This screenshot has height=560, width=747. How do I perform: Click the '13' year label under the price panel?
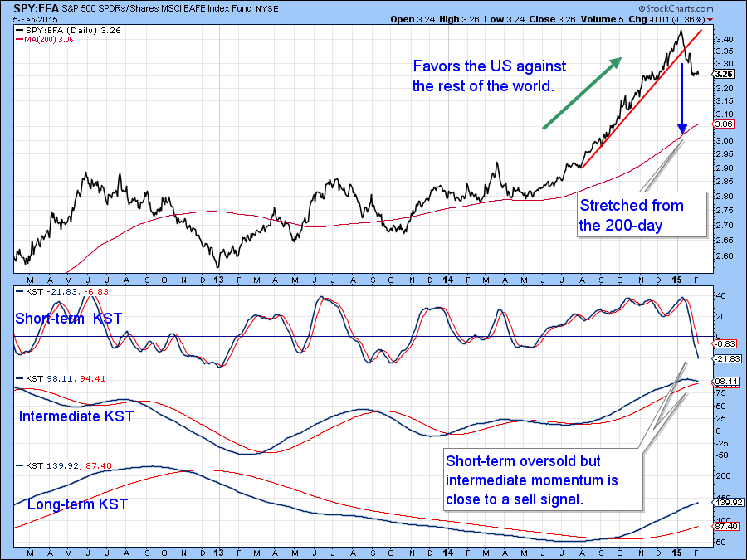pos(218,280)
